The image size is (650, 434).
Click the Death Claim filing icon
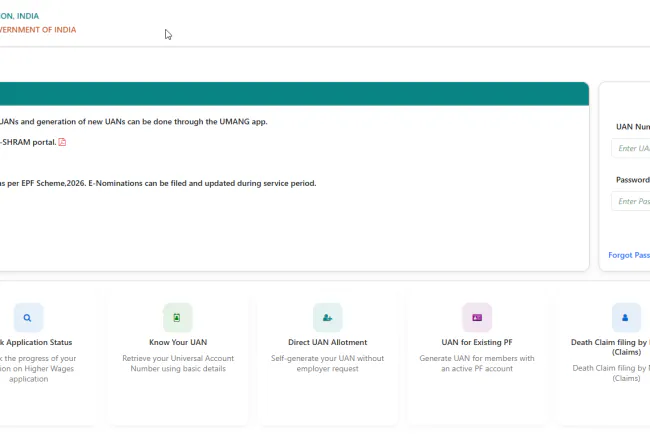(626, 318)
